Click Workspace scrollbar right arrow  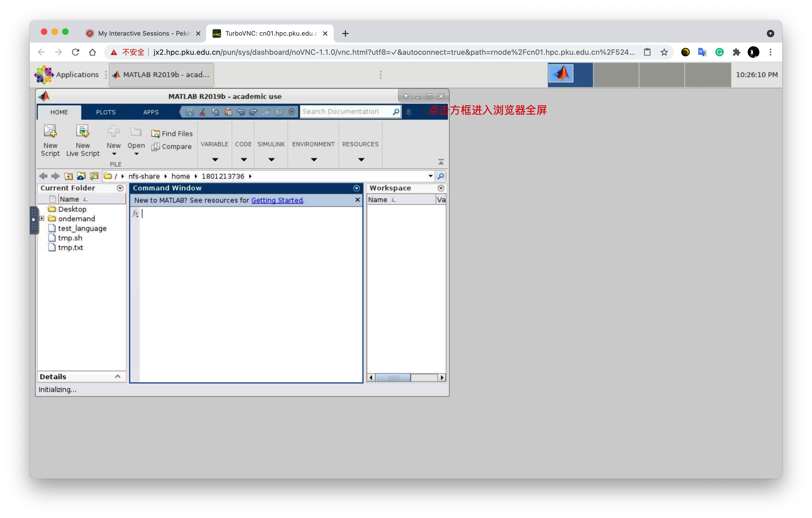coord(442,377)
